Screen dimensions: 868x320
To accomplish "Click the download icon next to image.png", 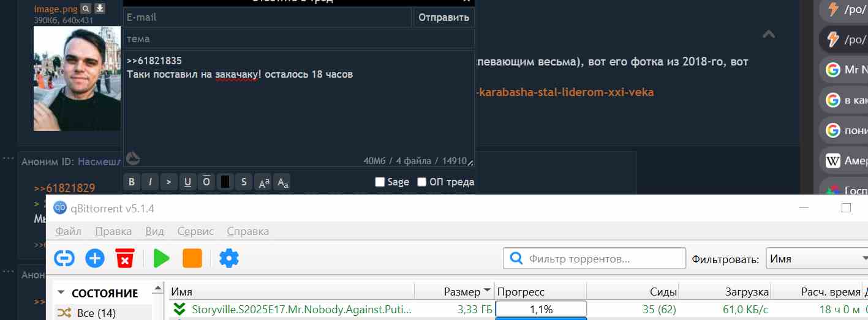I will pos(100,9).
